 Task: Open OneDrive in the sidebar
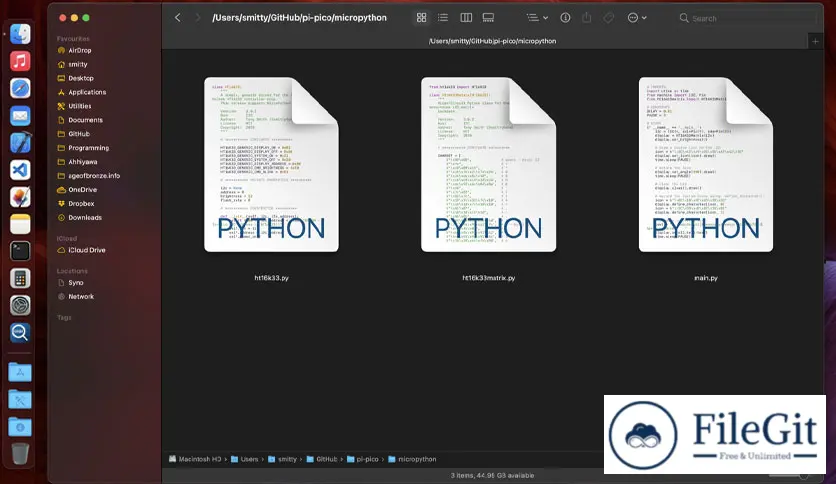pos(83,189)
